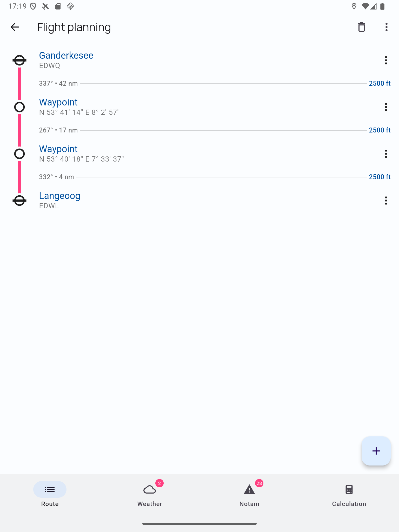Tap the Ganderkesee airfield marker icon
Viewport: 399px width, 532px height.
tap(19, 60)
